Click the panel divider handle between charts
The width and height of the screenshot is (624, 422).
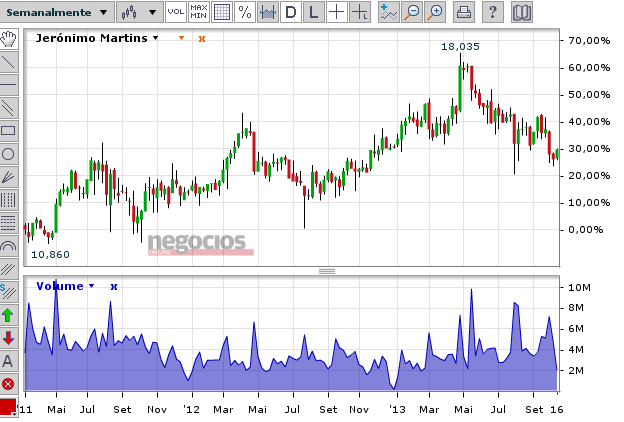tap(327, 272)
